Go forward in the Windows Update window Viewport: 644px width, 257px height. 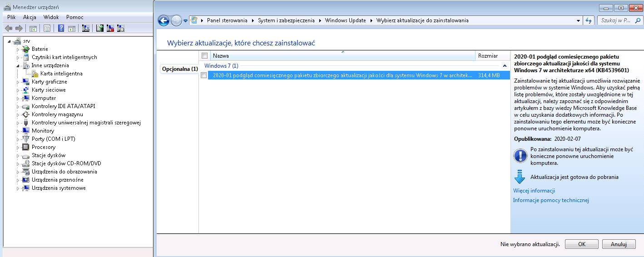point(176,20)
